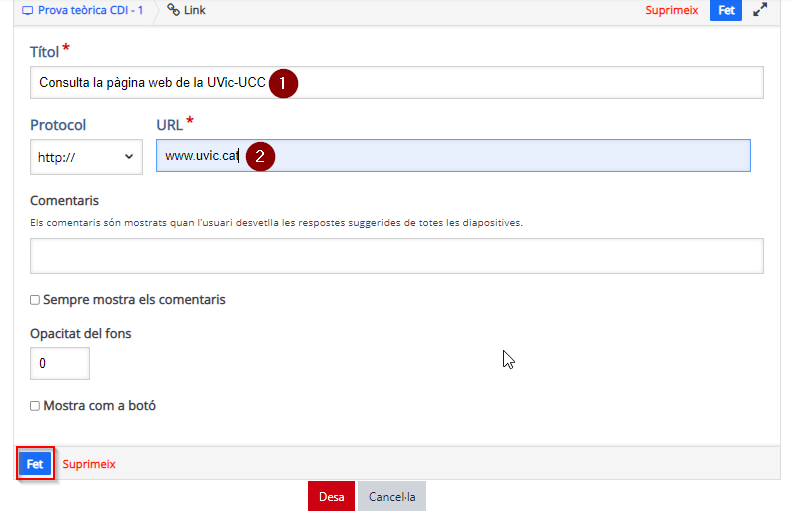The width and height of the screenshot is (792, 525).
Task: Click the fullscreen expand arrows icon
Action: click(x=760, y=10)
